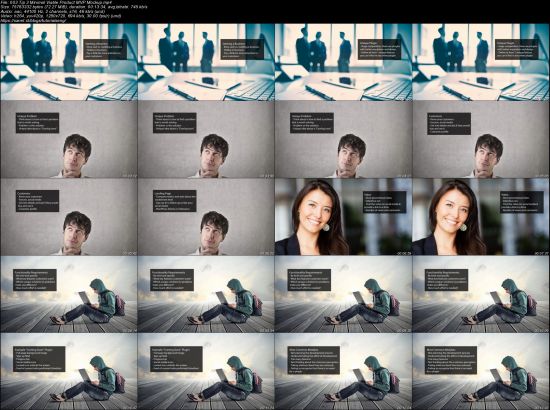
Task: Select the last businessmen silhouette thumbnail
Action: (481, 62)
